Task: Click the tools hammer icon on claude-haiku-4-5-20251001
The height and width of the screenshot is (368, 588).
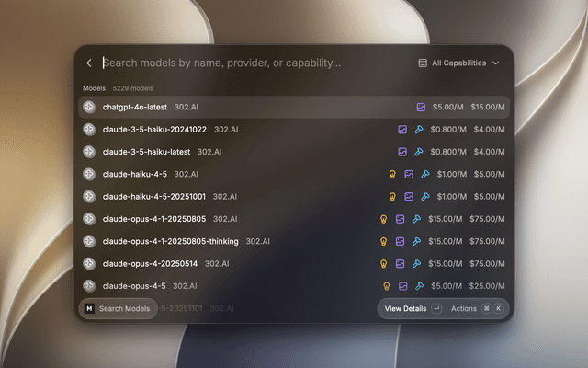Action: tap(424, 196)
